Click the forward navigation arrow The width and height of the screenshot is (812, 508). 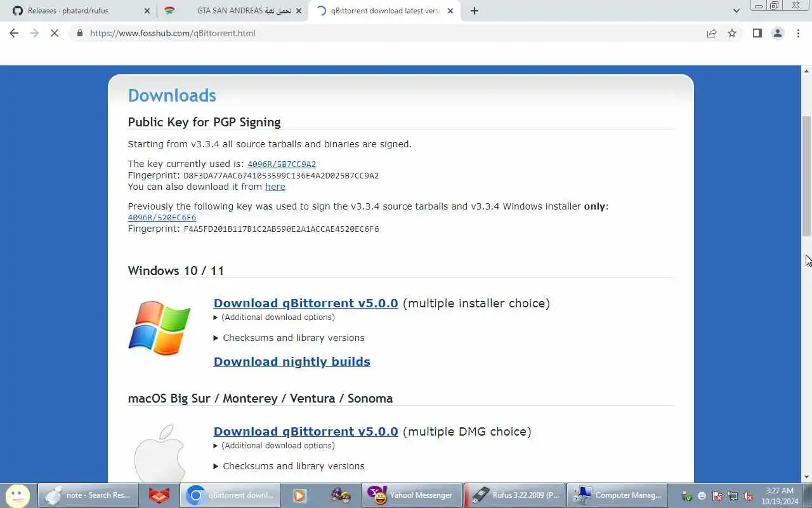pos(34,33)
